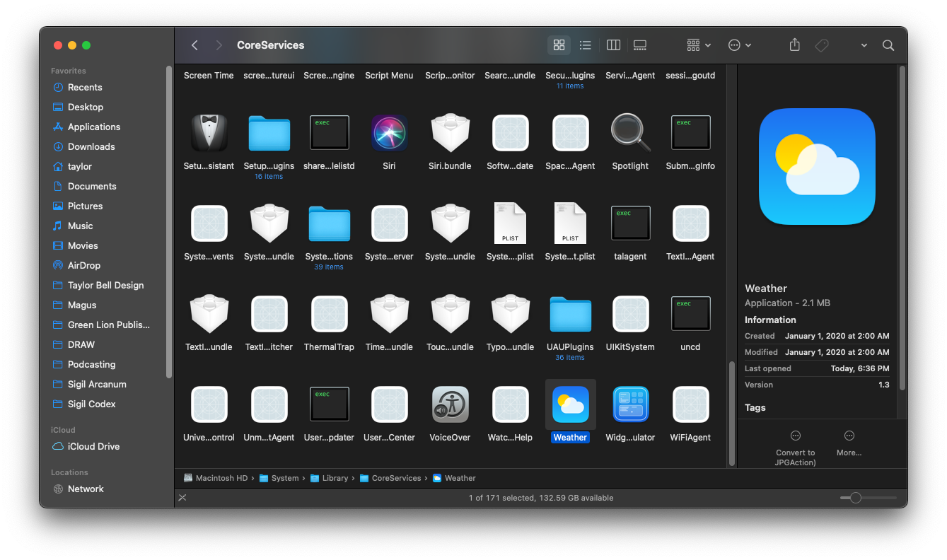Select the Widget Simulator app icon
The width and height of the screenshot is (947, 560).
[x=630, y=404]
